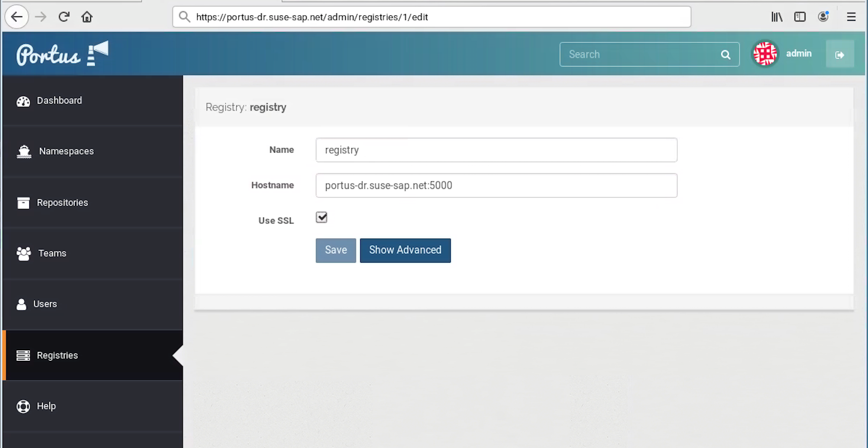Image resolution: width=868 pixels, height=448 pixels.
Task: Open Help using the lifebuoy icon
Action: [23, 406]
